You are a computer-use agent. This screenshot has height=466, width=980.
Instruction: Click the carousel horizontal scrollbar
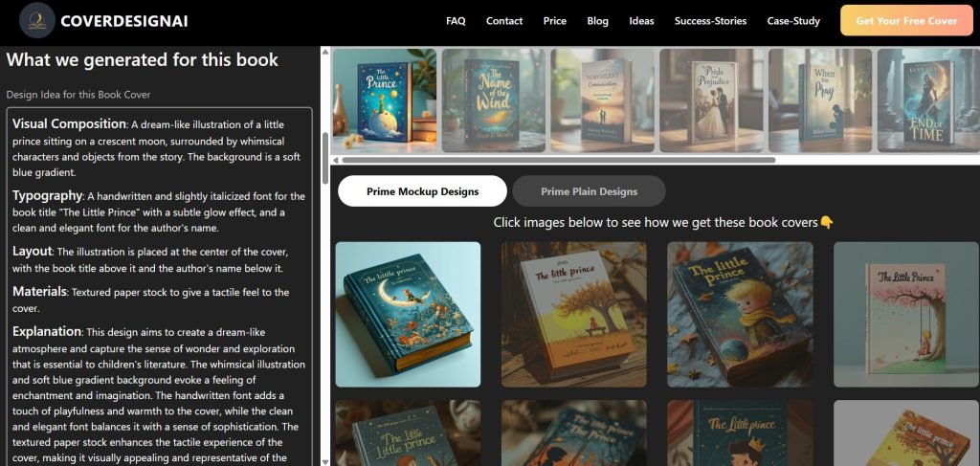559,160
